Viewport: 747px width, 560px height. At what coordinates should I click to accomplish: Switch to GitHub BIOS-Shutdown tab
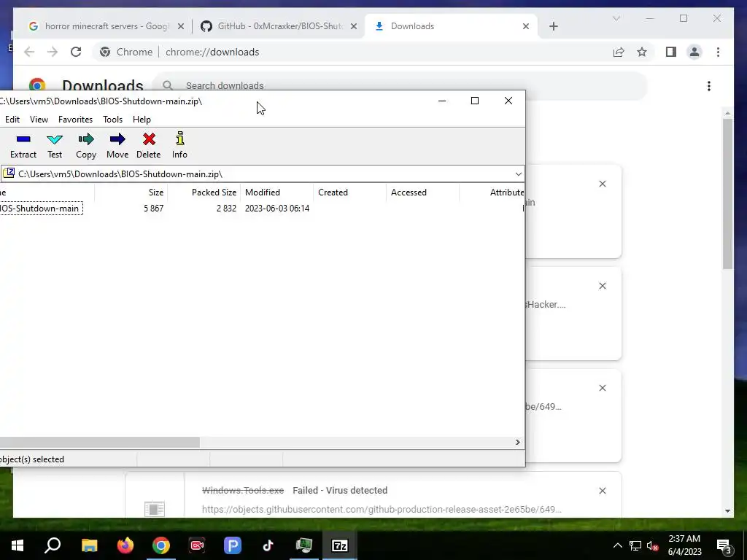[279, 26]
